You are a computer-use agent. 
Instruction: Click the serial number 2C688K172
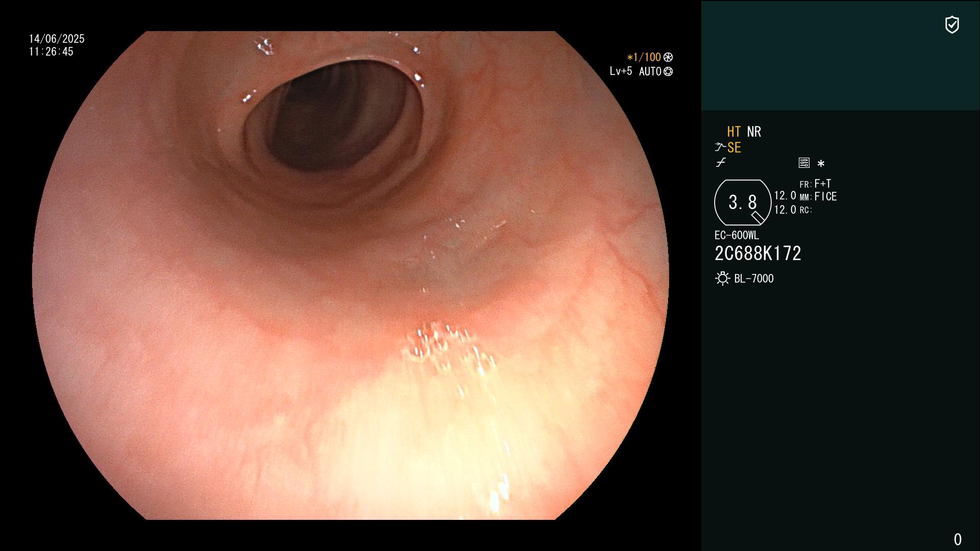(758, 254)
